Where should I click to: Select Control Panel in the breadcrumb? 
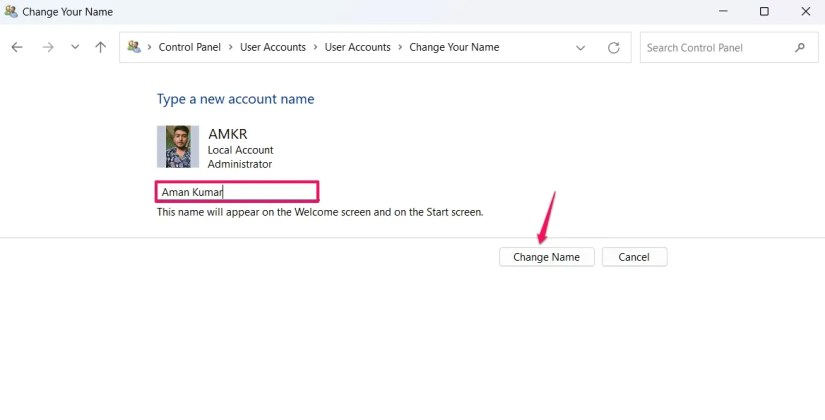tap(191, 47)
